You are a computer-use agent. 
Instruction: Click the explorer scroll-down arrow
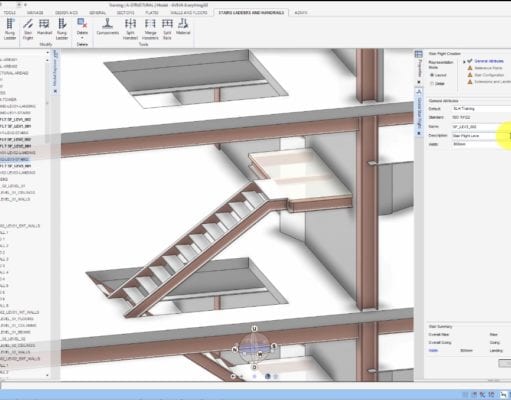coord(47,375)
